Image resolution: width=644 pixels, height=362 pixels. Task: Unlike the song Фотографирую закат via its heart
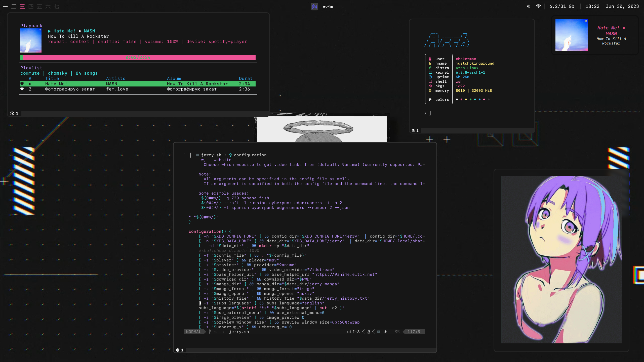coord(22,89)
